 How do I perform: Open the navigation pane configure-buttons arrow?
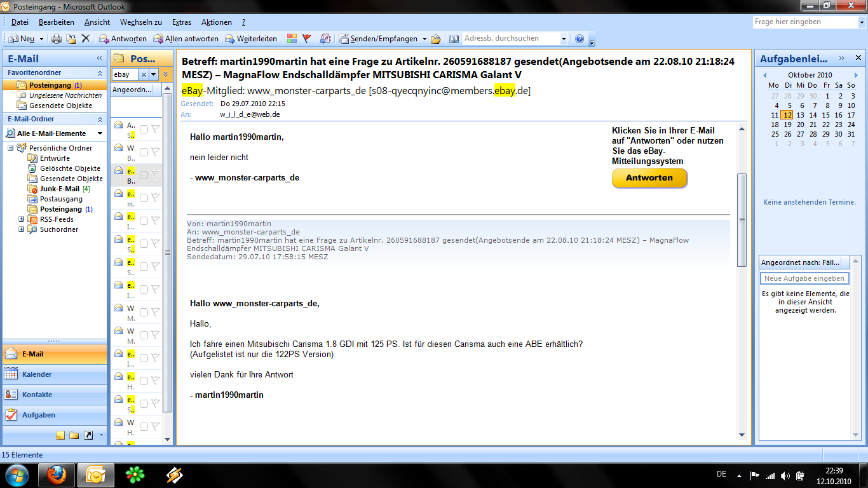pos(101,435)
